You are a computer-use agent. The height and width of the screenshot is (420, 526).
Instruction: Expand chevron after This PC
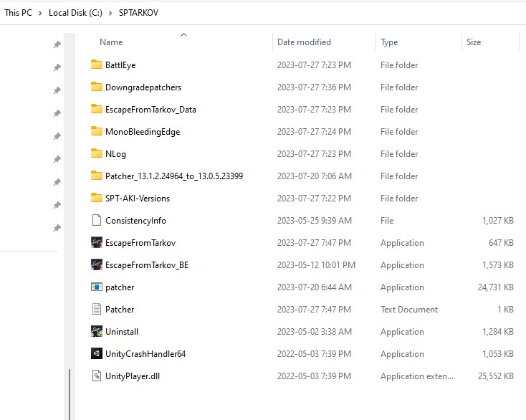(40, 13)
